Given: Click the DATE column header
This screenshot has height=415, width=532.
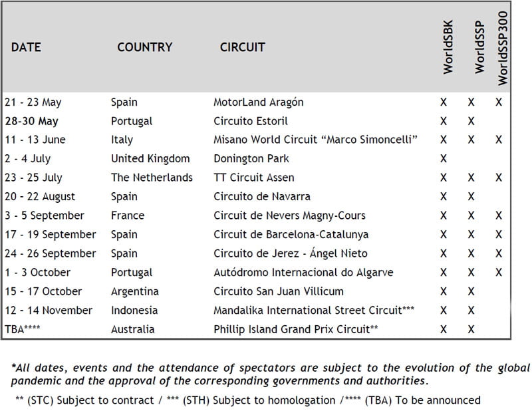Looking at the screenshot, I should click(26, 47).
